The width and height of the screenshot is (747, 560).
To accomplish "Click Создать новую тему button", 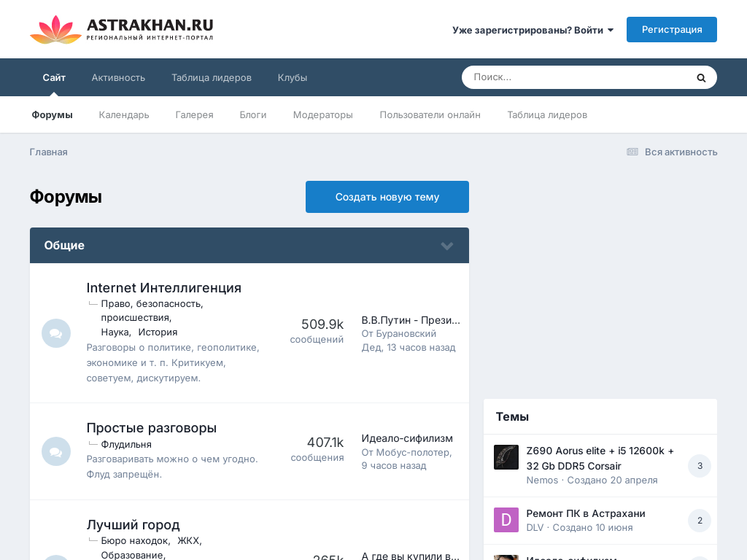I will (x=387, y=197).
